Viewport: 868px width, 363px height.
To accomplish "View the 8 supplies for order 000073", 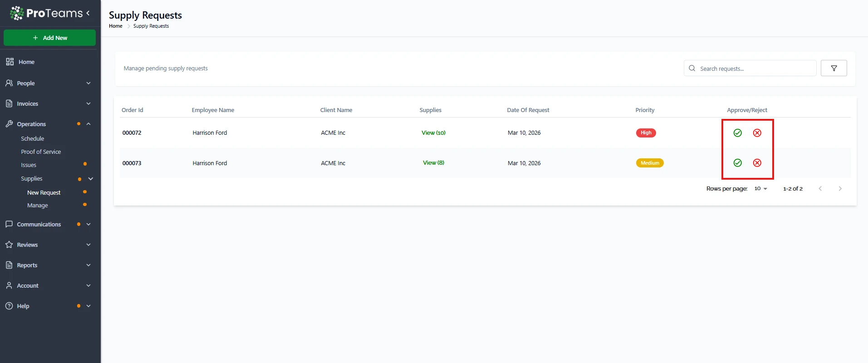I will pos(433,163).
